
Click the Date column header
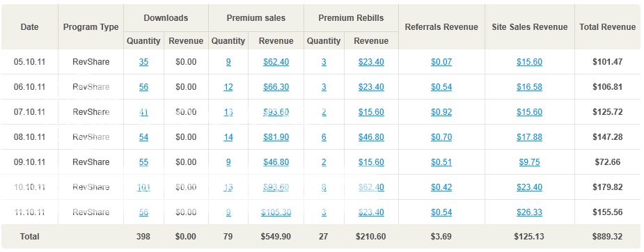pos(29,27)
